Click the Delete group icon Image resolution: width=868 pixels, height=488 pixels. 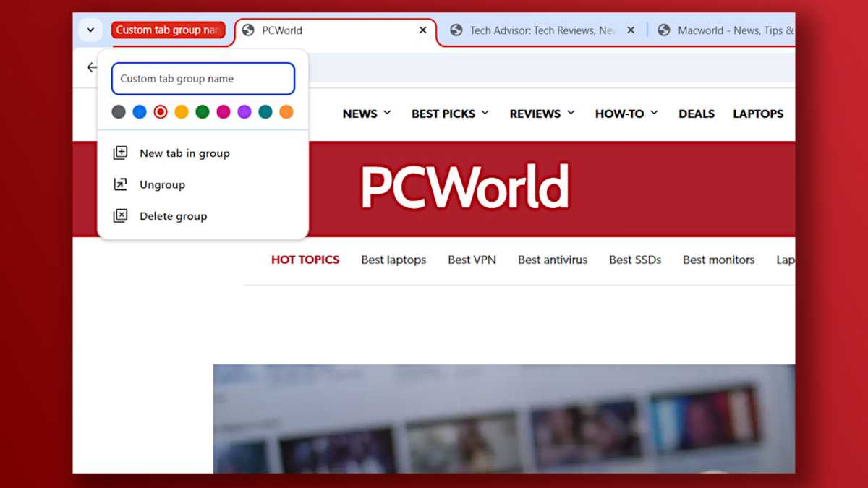click(x=120, y=215)
